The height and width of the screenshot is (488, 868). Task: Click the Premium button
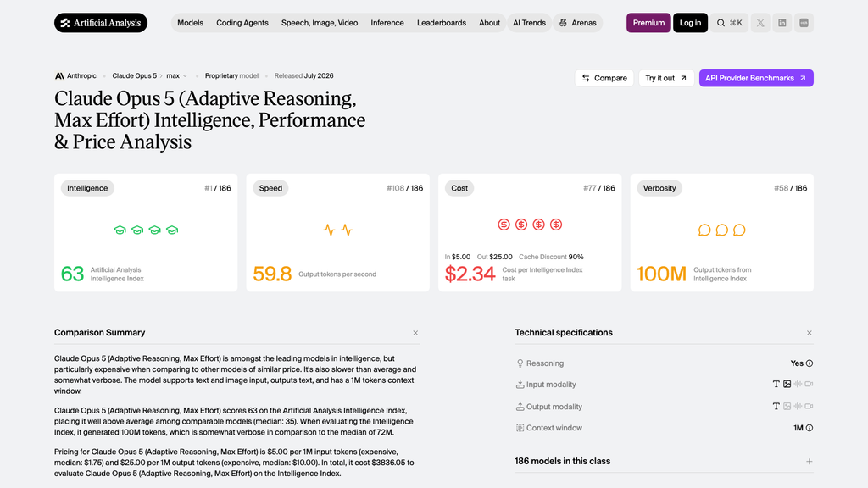pos(648,23)
